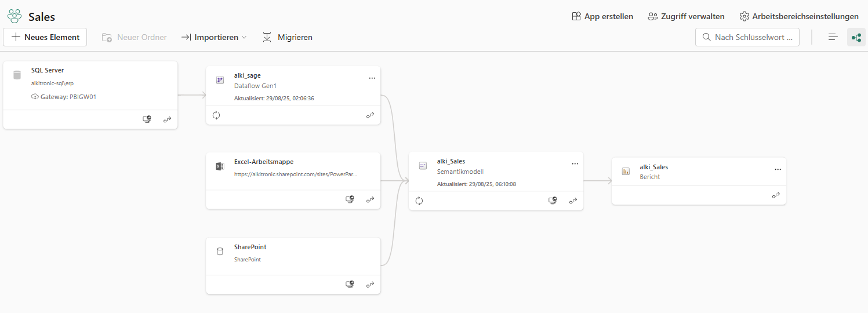
Task: Click the Sales workspace icon
Action: 14,16
